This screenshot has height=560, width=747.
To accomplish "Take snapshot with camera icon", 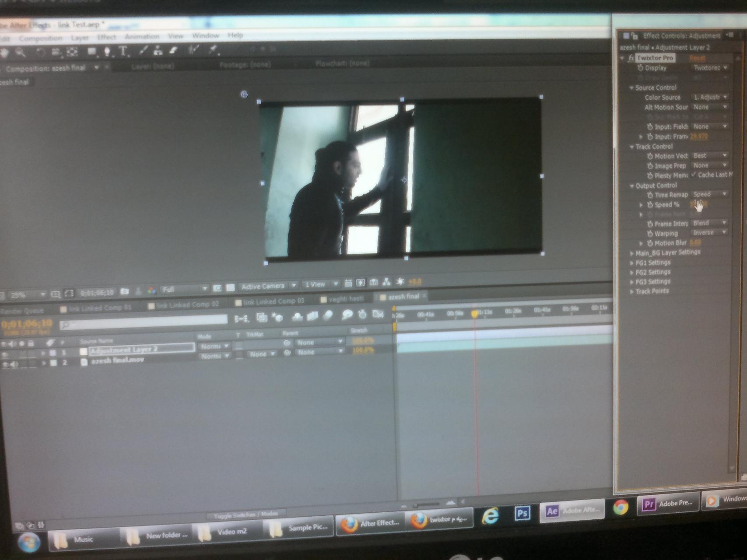I will click(125, 291).
